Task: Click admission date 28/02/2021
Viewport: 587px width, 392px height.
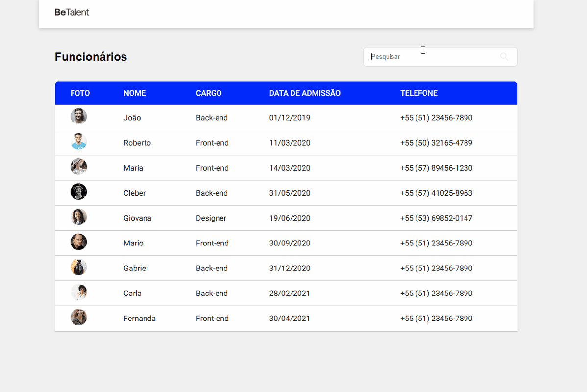Action: point(290,293)
